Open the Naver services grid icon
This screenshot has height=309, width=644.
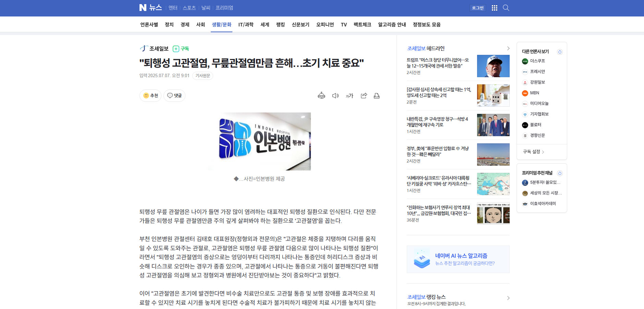coord(494,8)
